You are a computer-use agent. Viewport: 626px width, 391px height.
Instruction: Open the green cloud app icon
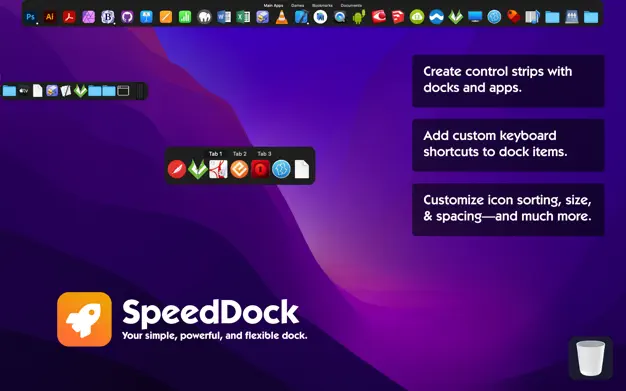417,17
